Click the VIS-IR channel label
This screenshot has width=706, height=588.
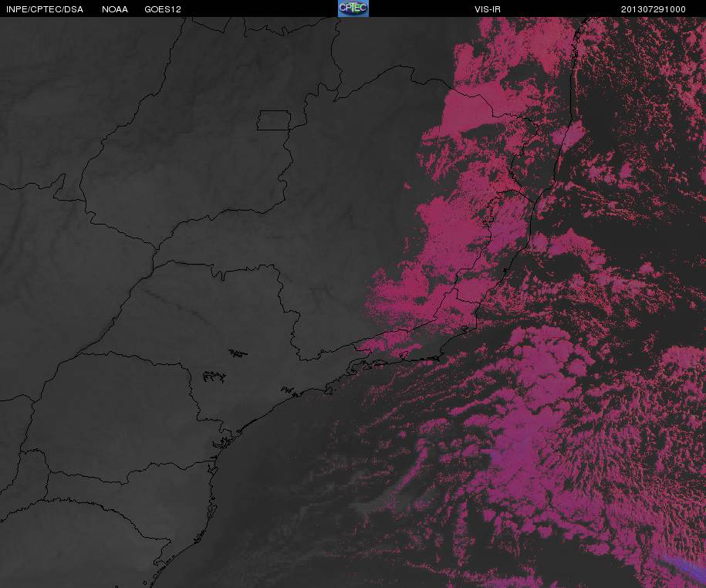(x=488, y=9)
